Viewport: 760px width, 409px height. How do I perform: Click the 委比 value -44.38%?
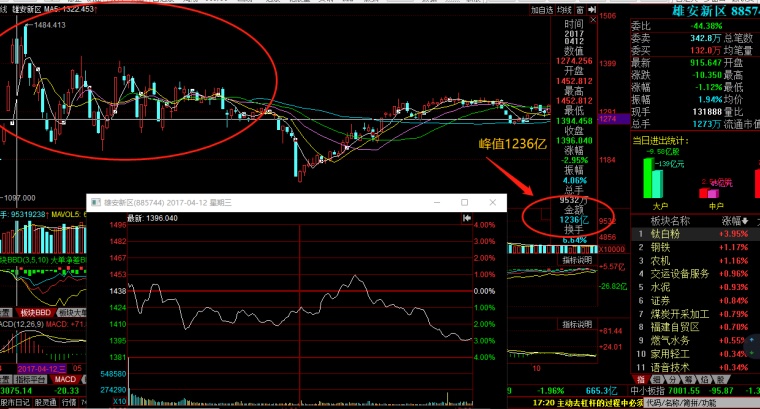click(x=707, y=26)
